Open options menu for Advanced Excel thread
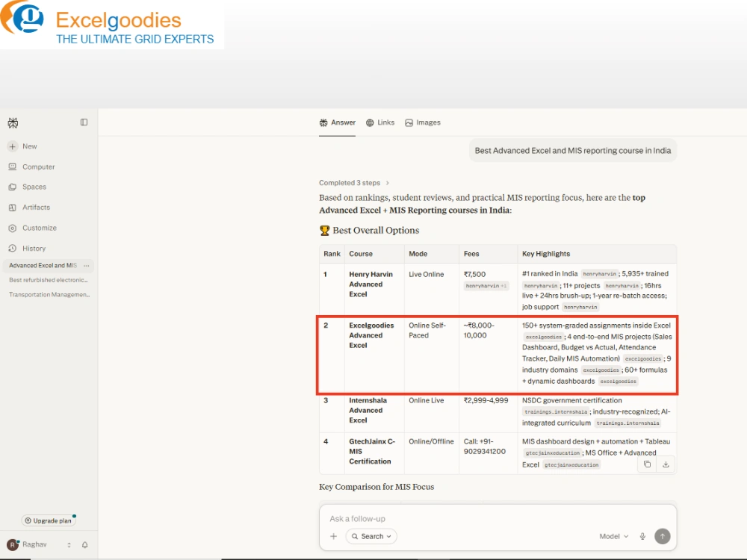This screenshot has width=747, height=560. pos(86,265)
